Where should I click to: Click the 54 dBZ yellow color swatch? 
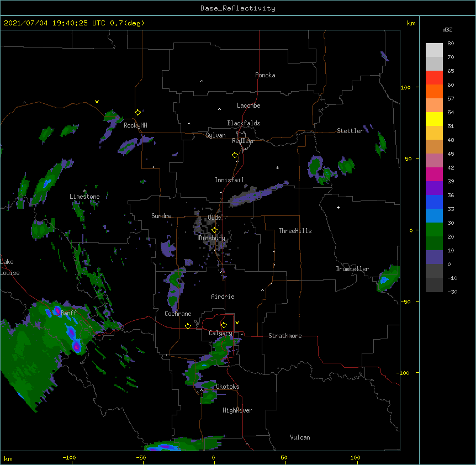click(434, 119)
